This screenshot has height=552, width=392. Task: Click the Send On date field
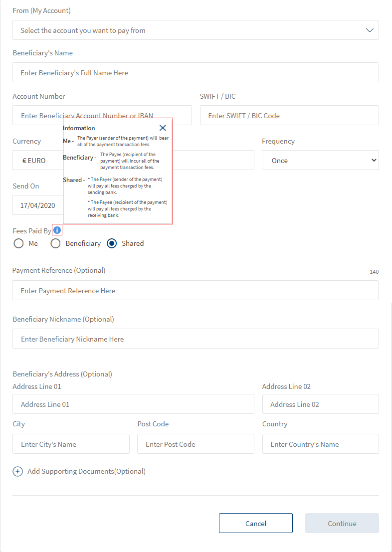(37, 205)
